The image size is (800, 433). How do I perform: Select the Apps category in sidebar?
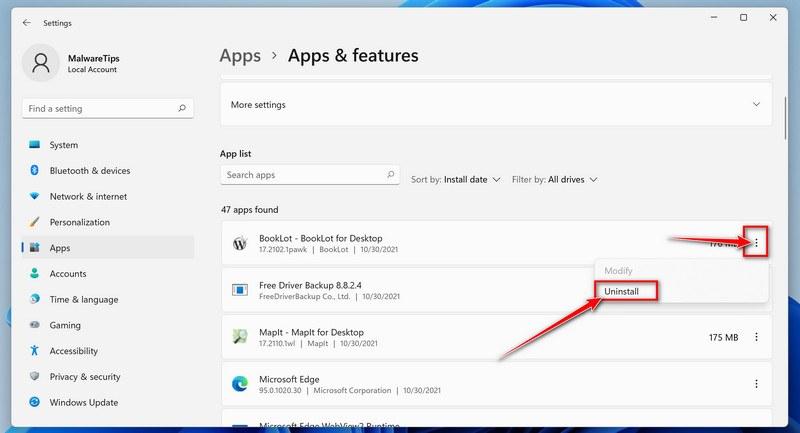coord(108,248)
